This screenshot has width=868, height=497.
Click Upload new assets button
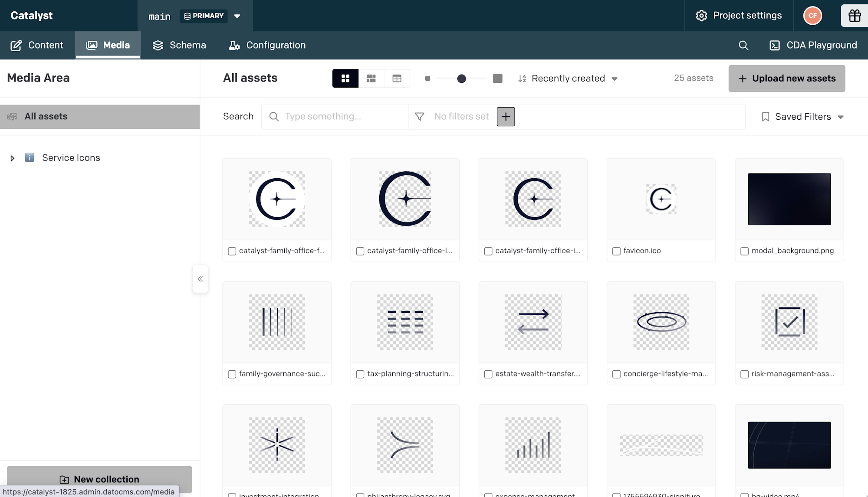pos(786,78)
